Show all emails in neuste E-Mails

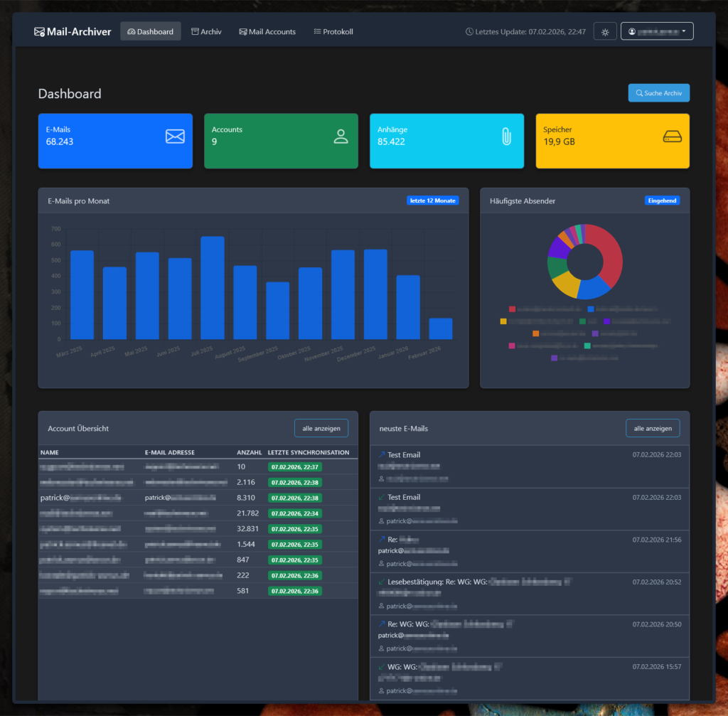click(x=653, y=429)
